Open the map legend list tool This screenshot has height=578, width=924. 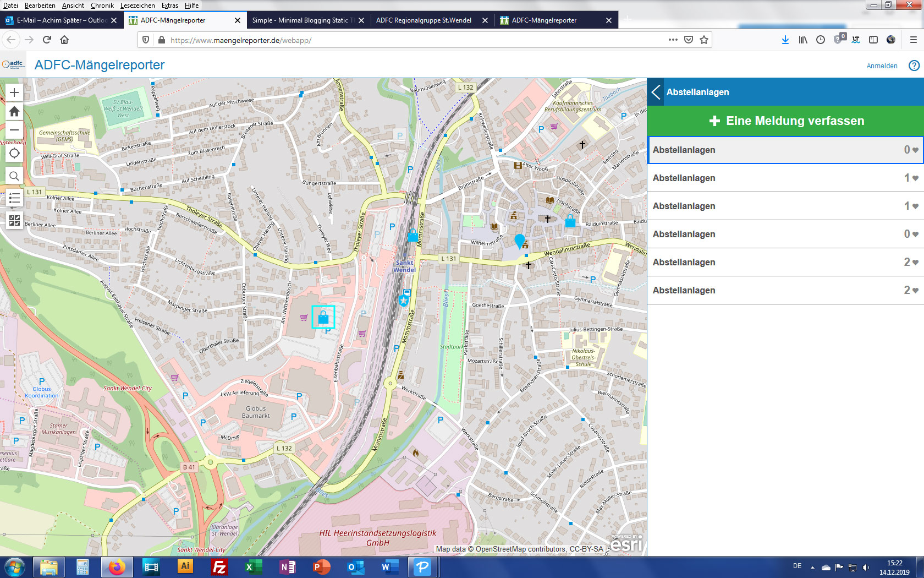14,198
